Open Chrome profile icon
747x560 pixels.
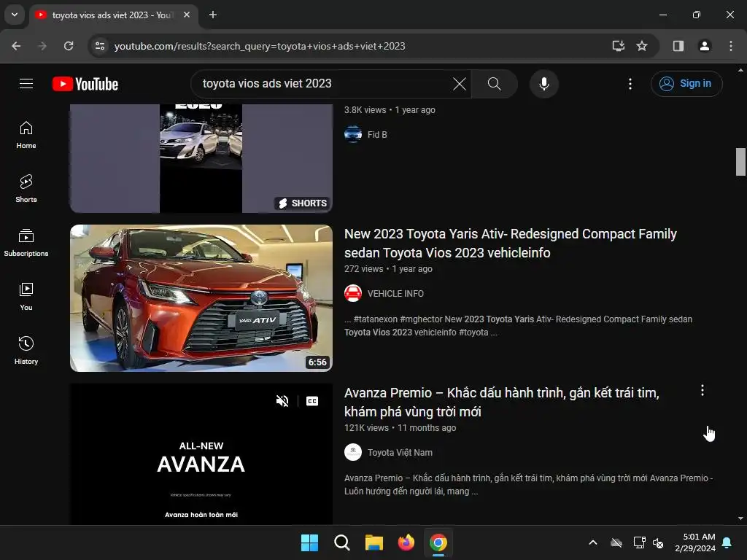pyautogui.click(x=705, y=46)
